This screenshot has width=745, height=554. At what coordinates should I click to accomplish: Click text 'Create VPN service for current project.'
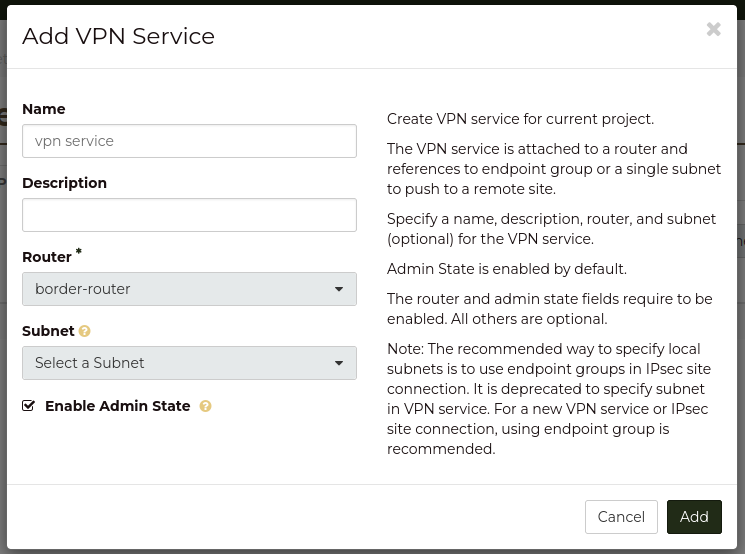520,119
